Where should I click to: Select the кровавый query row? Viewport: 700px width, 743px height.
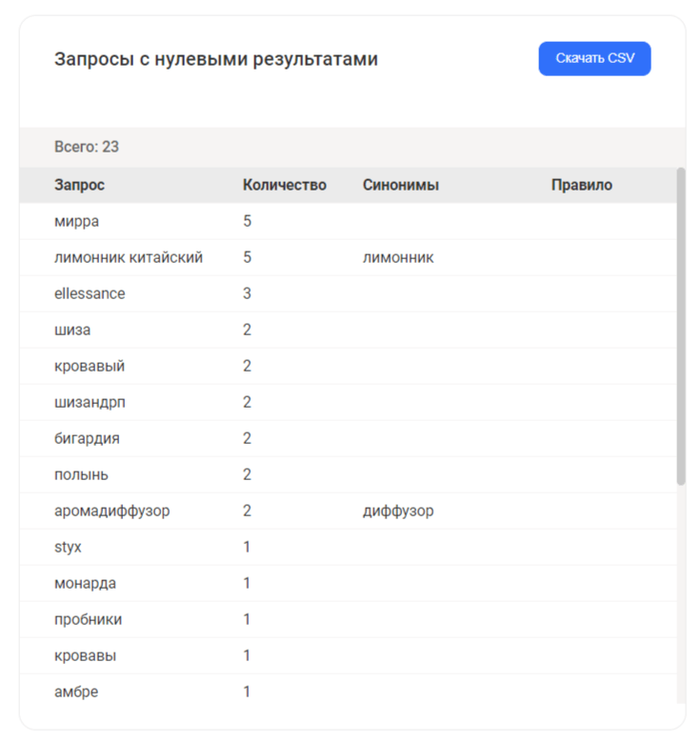(349, 366)
